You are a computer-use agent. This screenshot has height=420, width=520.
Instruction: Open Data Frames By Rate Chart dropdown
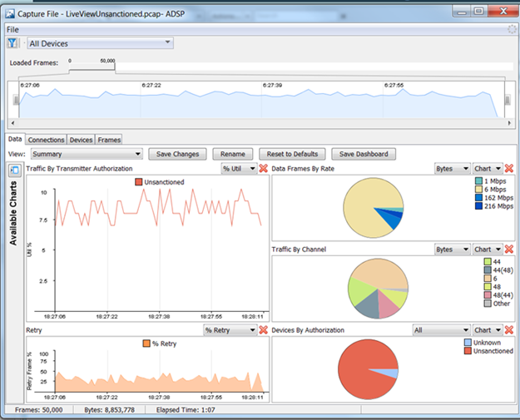488,168
